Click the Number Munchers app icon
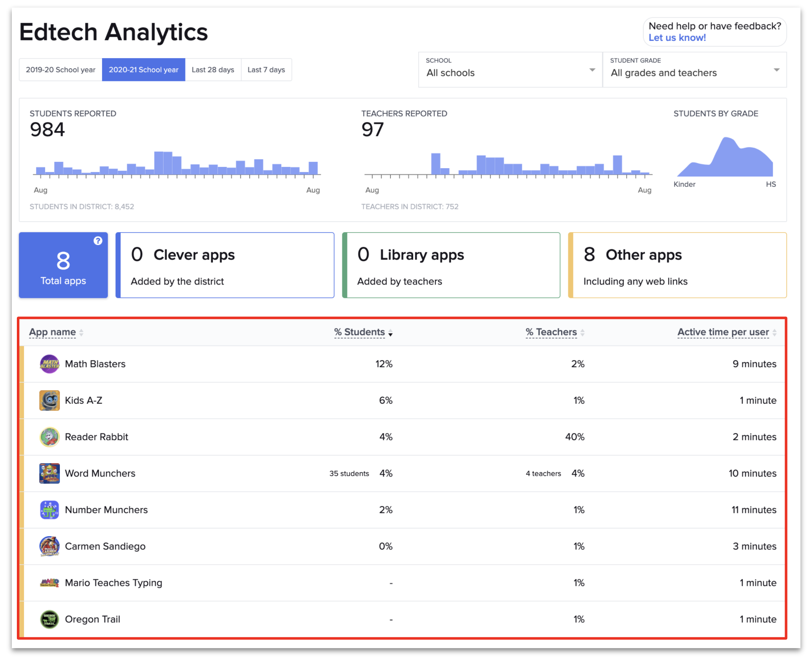 [x=49, y=510]
